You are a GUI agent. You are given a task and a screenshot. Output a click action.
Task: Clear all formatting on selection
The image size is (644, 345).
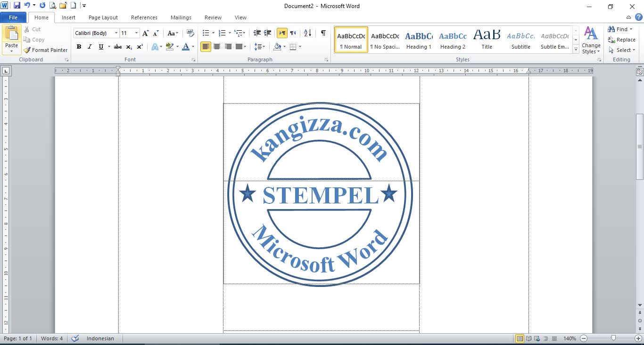pos(190,33)
